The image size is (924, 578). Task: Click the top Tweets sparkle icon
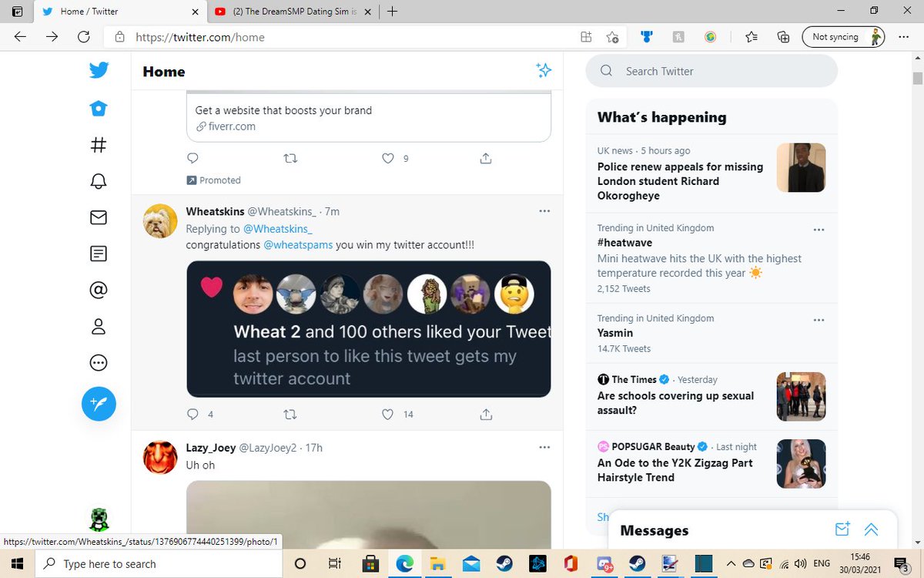pyautogui.click(x=544, y=71)
